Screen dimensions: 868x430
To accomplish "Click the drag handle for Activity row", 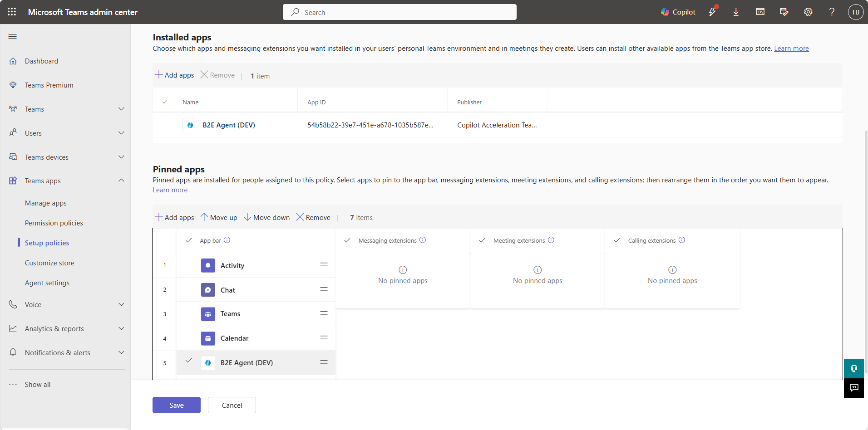I will point(324,265).
